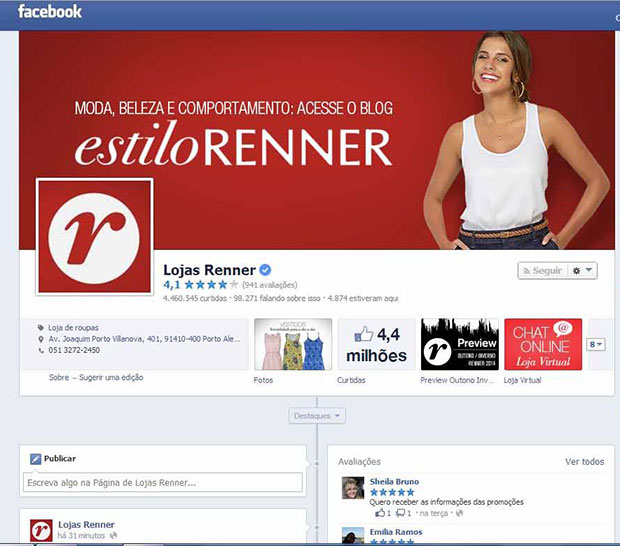Click the há 31 minutos timestamp
The image size is (620, 546).
[81, 536]
